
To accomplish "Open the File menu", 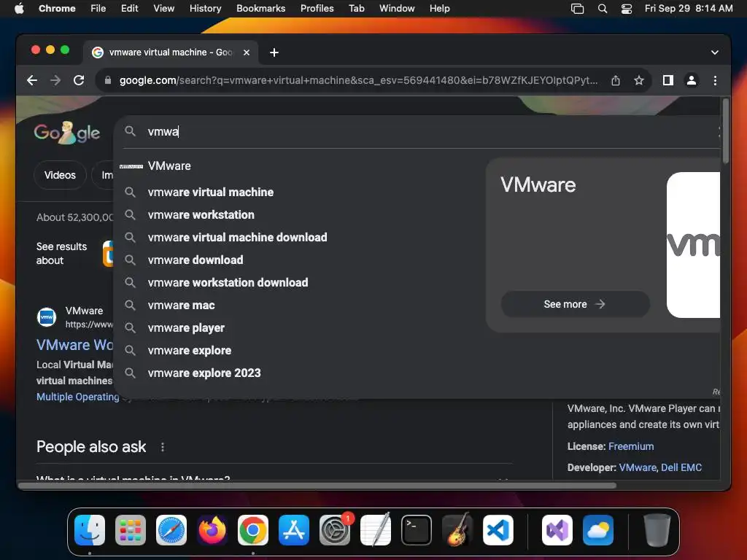I will pos(98,9).
